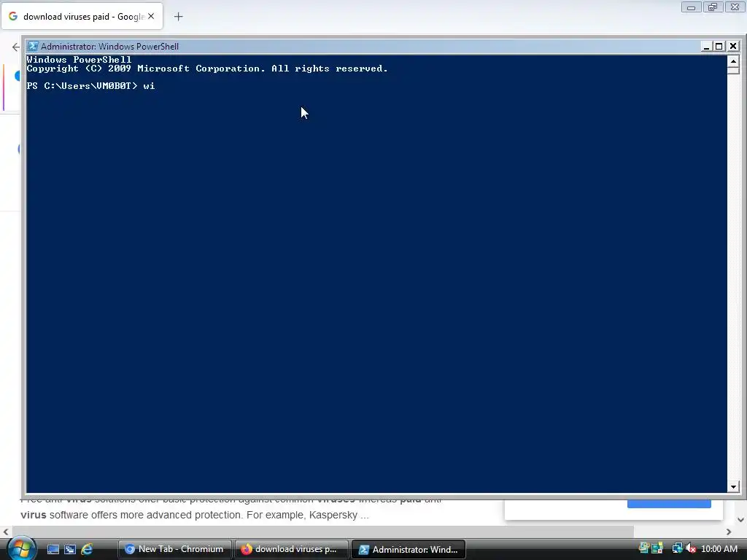The height and width of the screenshot is (560, 747).
Task: Click the Google favicon on the browser tab
Action: pyautogui.click(x=13, y=16)
